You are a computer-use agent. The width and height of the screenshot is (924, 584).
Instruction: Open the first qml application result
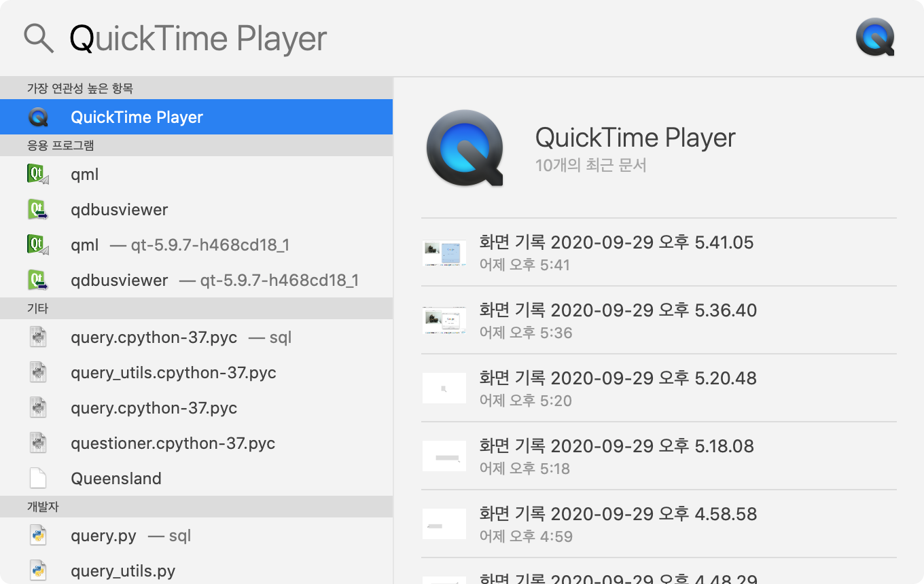(x=196, y=174)
